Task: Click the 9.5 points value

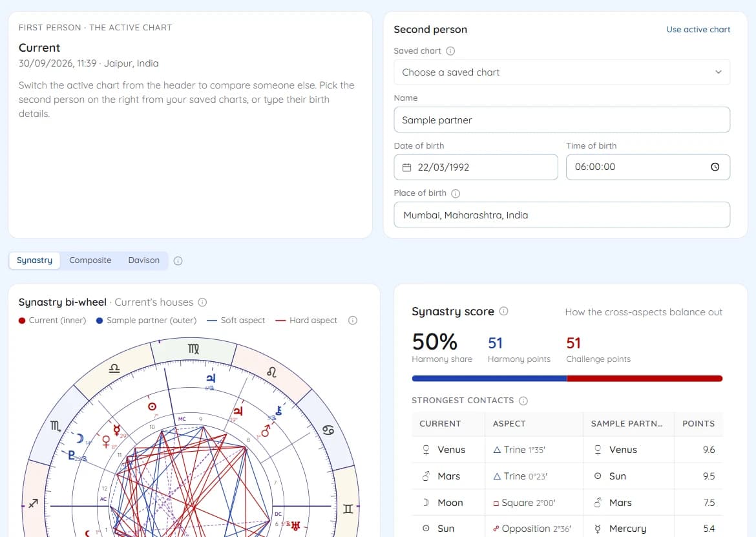Action: click(x=709, y=476)
